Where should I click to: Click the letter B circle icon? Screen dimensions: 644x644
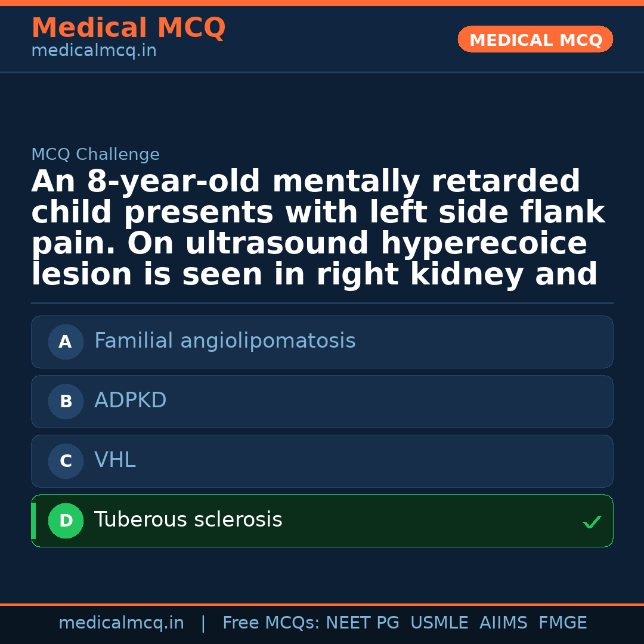tap(66, 401)
